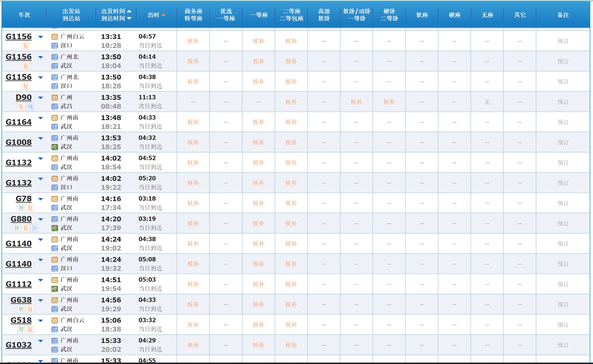Click the 过 icon beside 广州南 for G1008
Image resolution: width=593 pixels, height=364 pixels.
[55, 138]
